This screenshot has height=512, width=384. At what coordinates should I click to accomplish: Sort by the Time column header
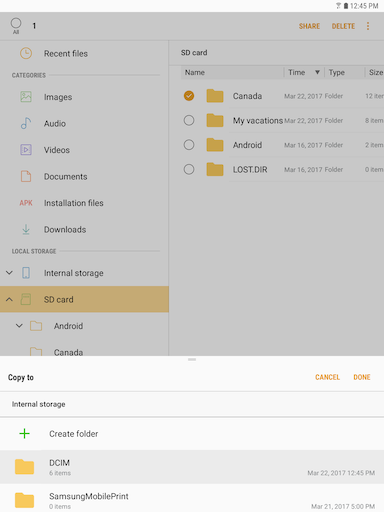click(x=297, y=72)
